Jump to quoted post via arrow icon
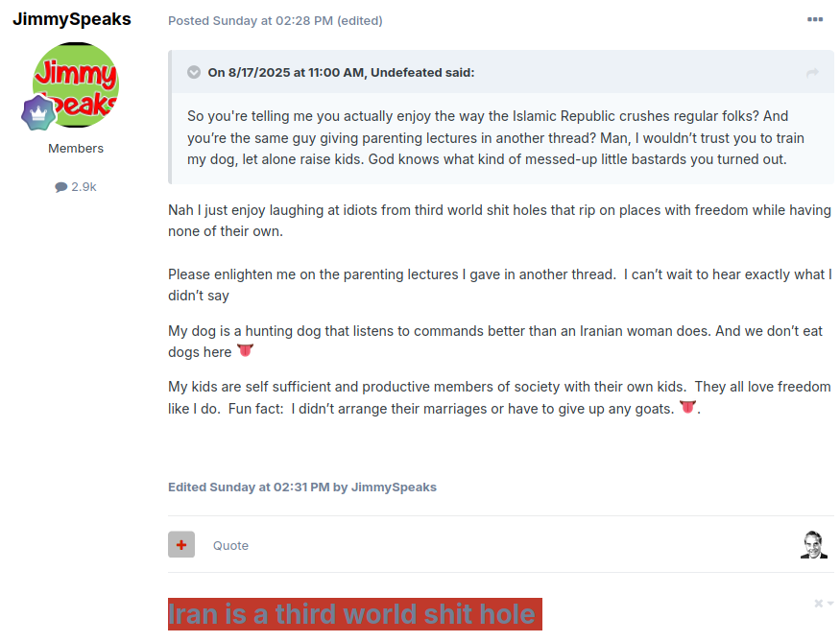The image size is (840, 642). tap(812, 73)
